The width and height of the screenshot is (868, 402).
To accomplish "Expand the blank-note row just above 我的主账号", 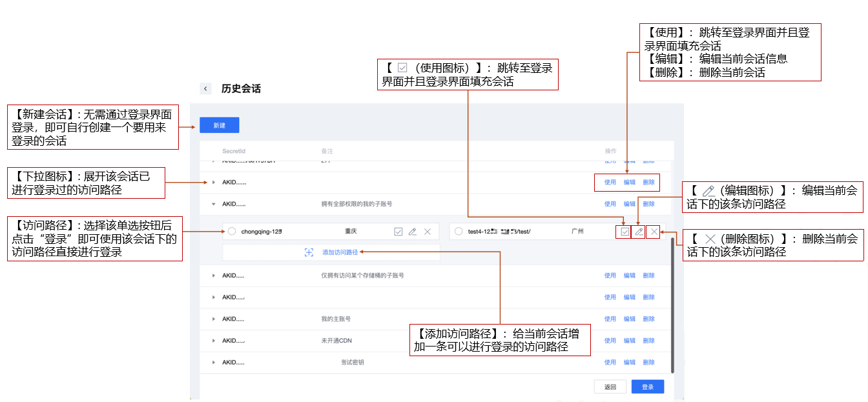I will point(214,297).
